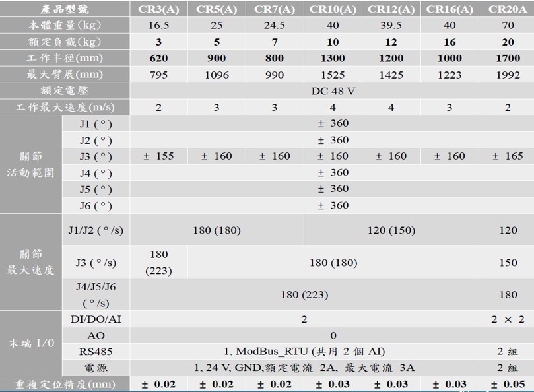This screenshot has width=534, height=392.
Task: Select the CR12(A) column header
Action: click(x=391, y=9)
